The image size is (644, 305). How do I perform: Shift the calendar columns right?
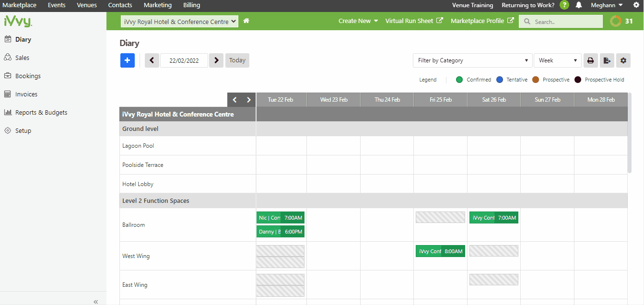[248, 100]
